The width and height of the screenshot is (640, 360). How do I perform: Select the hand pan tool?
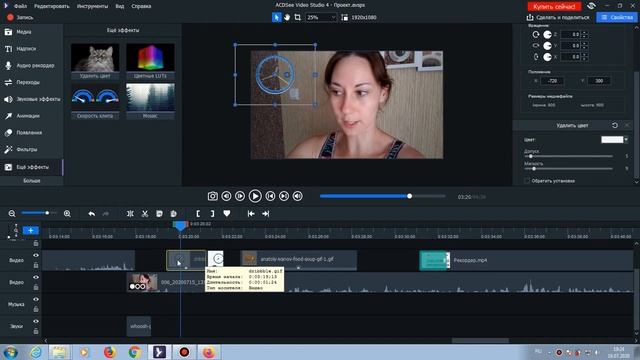tap(287, 17)
